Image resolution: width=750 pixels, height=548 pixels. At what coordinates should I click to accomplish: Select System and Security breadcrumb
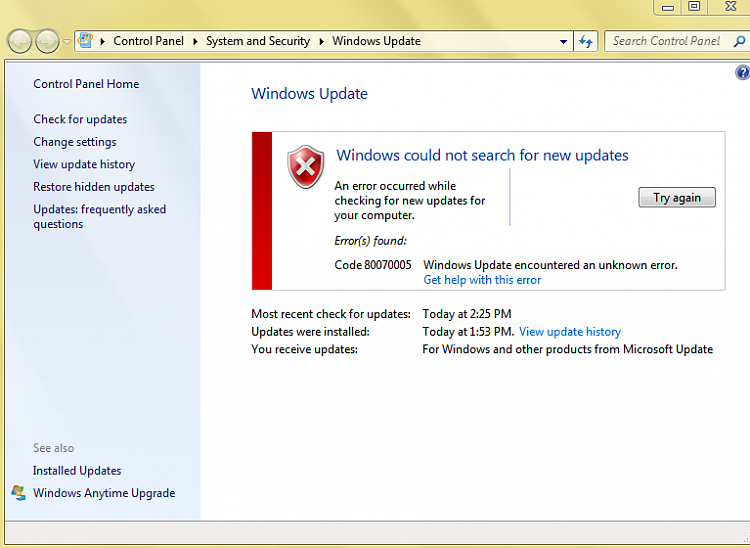(258, 41)
